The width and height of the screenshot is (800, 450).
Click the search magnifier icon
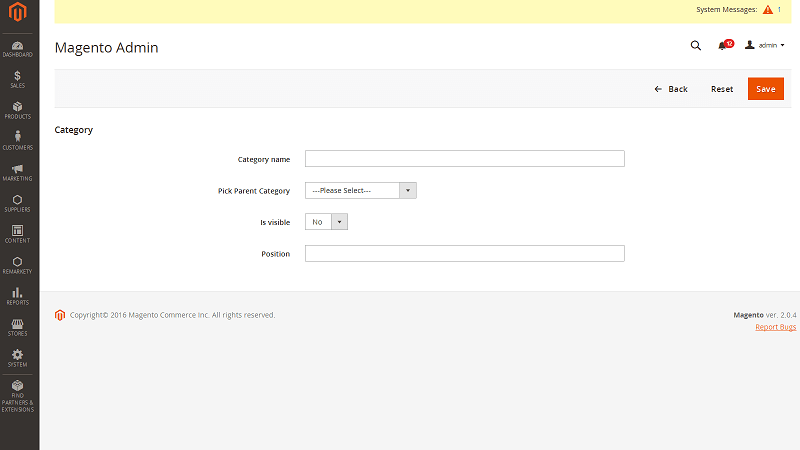[696, 46]
